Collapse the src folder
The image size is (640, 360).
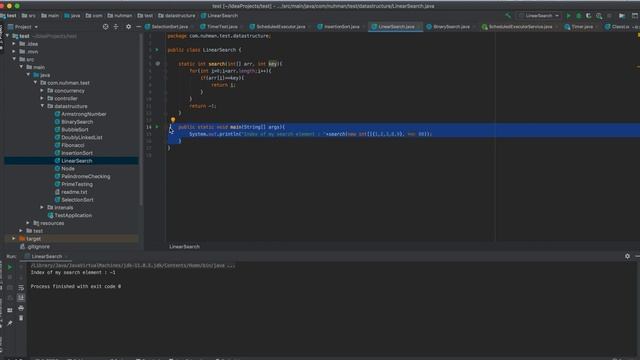(x=14, y=59)
